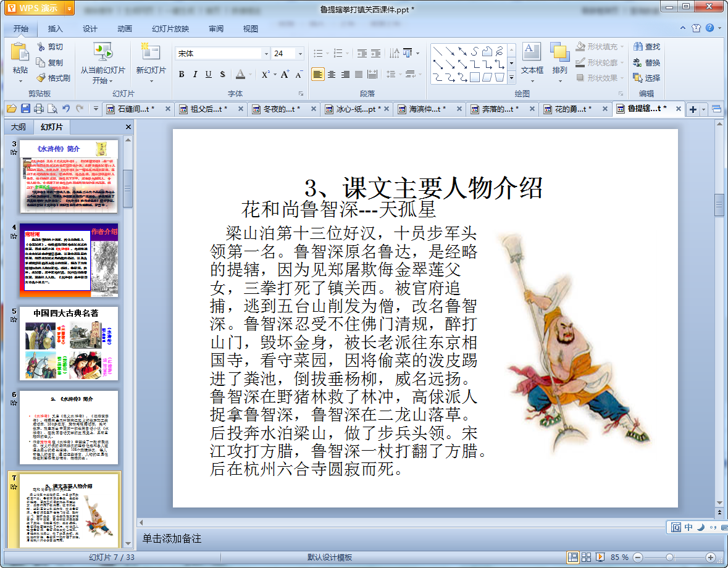Select slide 5 thumbnail 中国四大古典名著
Image resolution: width=728 pixels, height=568 pixels.
coord(69,343)
